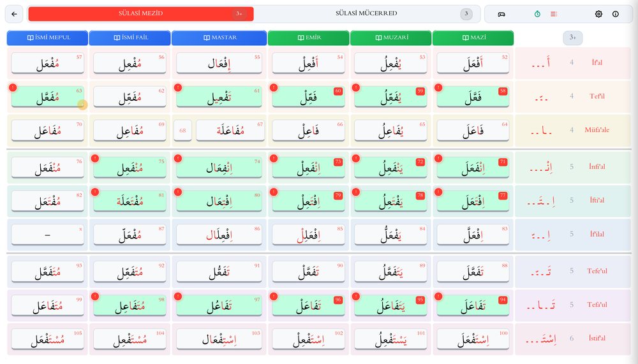The height and width of the screenshot is (364, 638).
Task: Toggle card 64 Mazi of Müfa'ale
Action: click(x=473, y=131)
